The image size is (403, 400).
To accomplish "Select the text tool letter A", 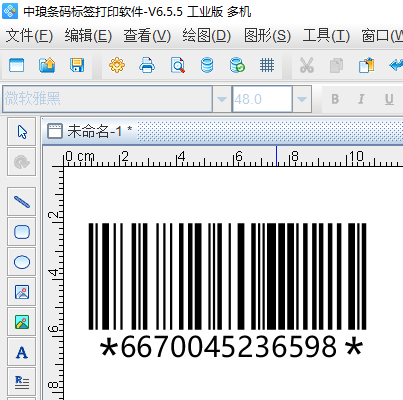I will [x=22, y=352].
